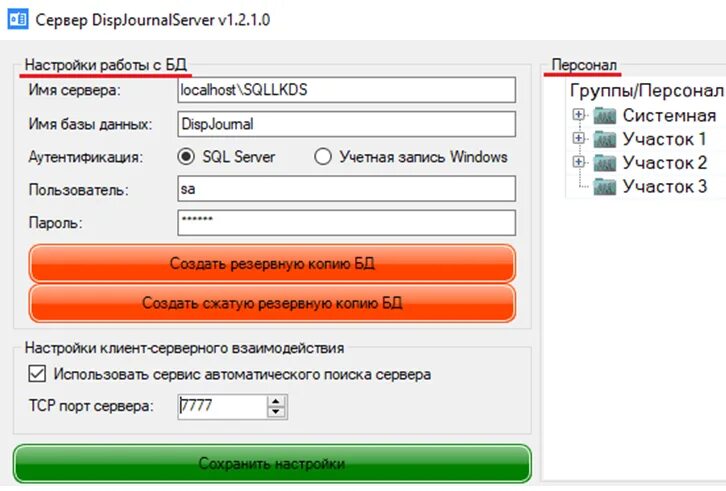
Task: Click the Аутентификация label
Action: pyautogui.click(x=86, y=157)
